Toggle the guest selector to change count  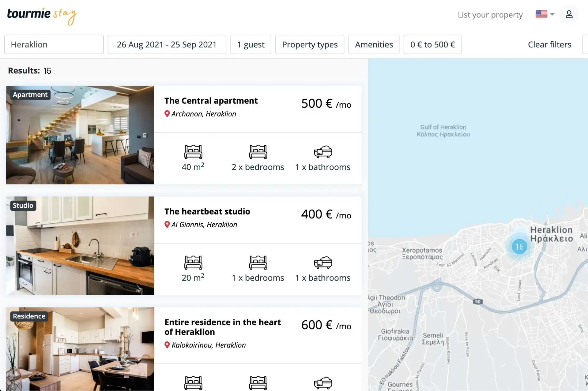click(251, 44)
